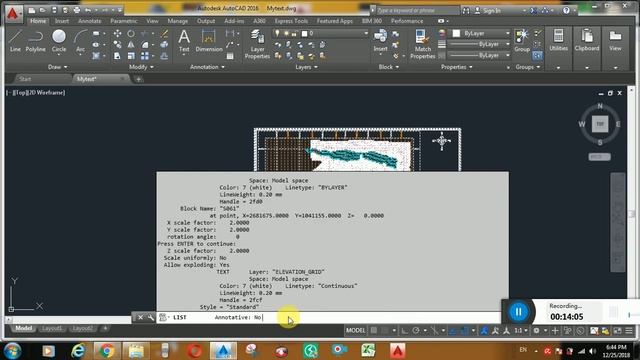Switch to the Parametric ribbon tab
The height and width of the screenshot is (360, 640).
click(124, 21)
